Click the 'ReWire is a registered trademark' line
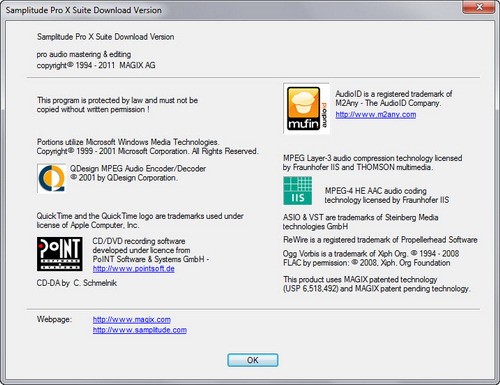500x385 pixels. (x=380, y=240)
